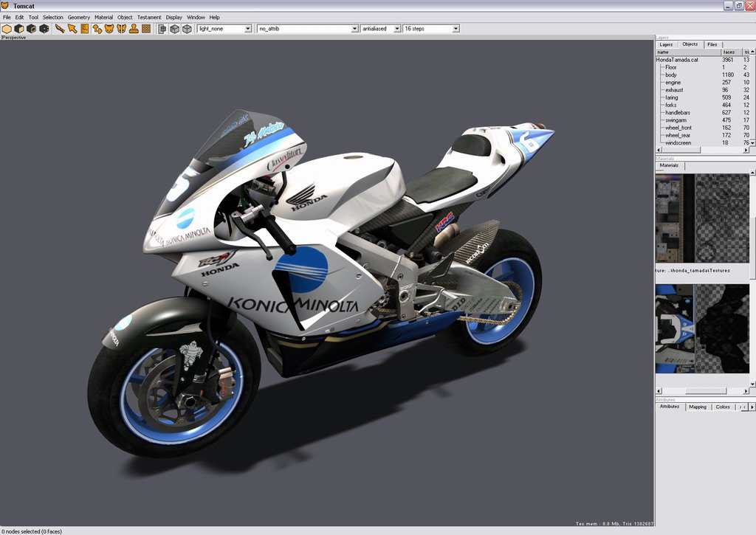Sort objects by the name column header
This screenshot has width=756, height=535.
tap(688, 52)
